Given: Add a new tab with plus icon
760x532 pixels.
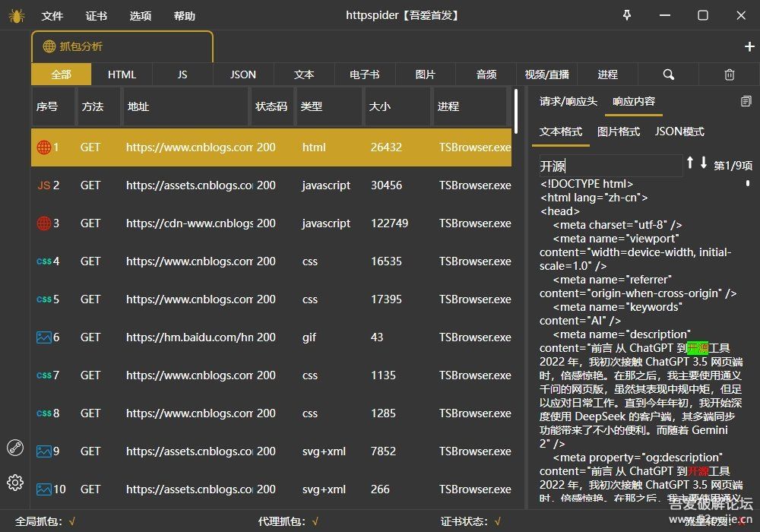Looking at the screenshot, I should click(749, 46).
